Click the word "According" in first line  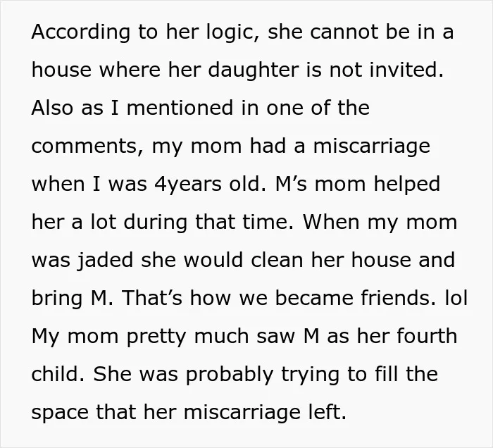tap(80, 32)
